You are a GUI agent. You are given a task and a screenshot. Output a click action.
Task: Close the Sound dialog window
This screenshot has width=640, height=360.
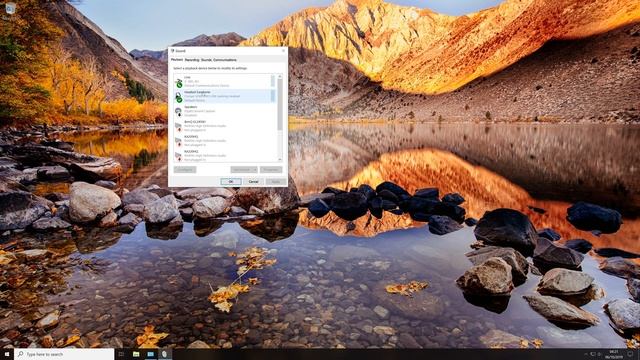coord(283,51)
